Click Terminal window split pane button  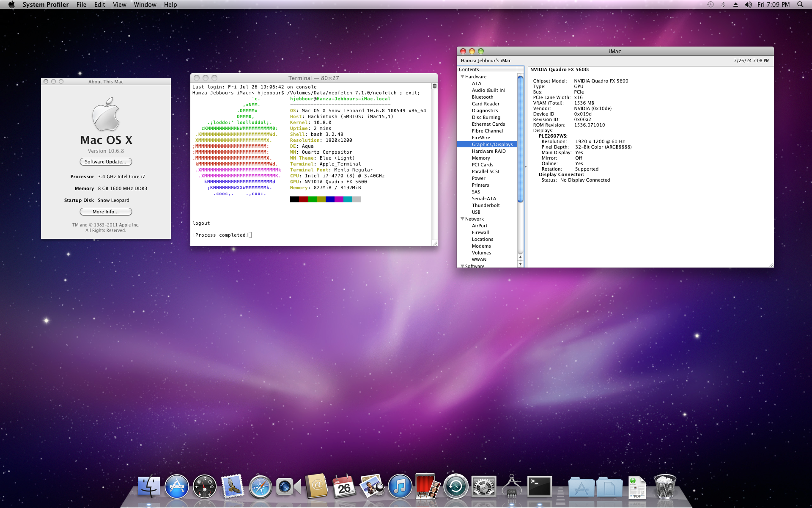[434, 86]
